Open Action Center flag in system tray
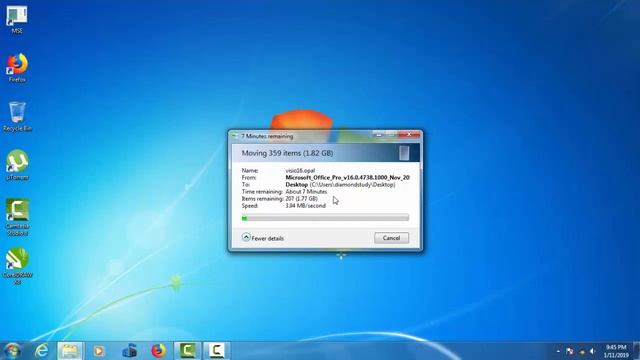640x360 pixels. (x=570, y=351)
